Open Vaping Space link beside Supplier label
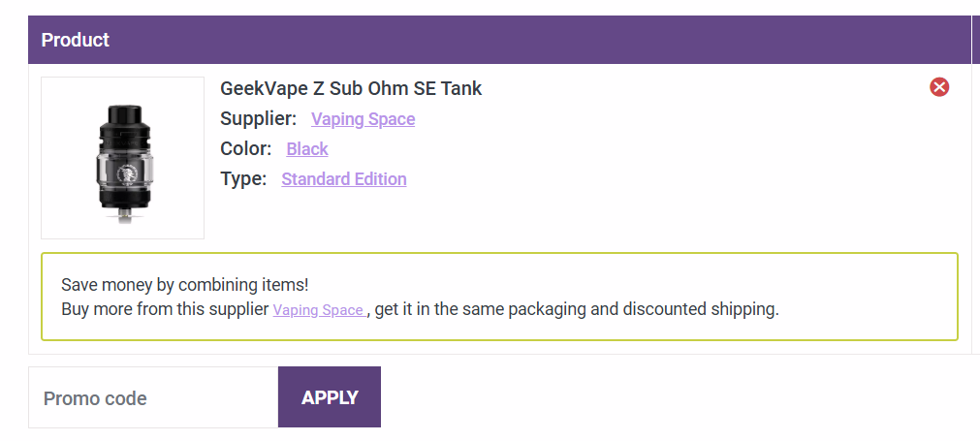Screen dimensions: 980x441 pos(363,119)
